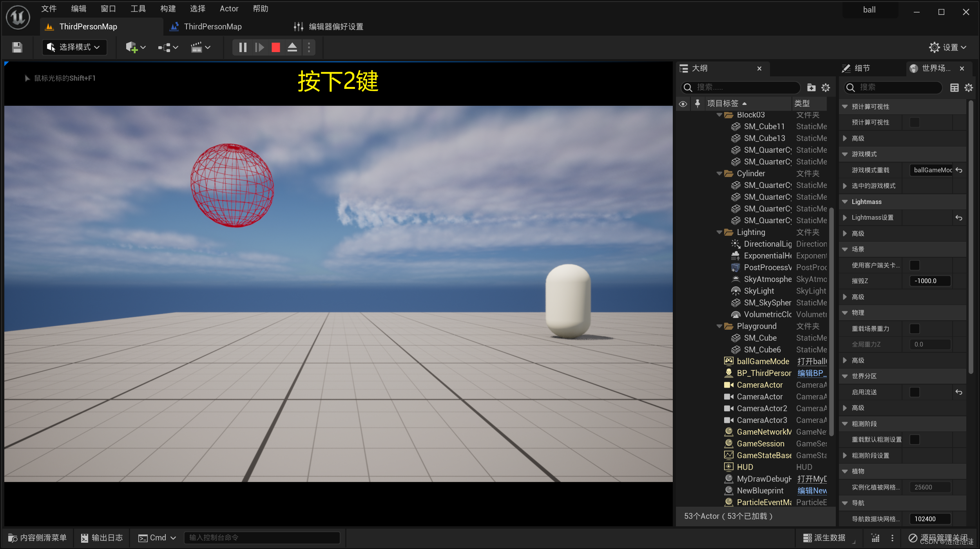Image resolution: width=980 pixels, height=549 pixels.
Task: Click the ThirdPersonMap tab
Action: pyautogui.click(x=87, y=26)
